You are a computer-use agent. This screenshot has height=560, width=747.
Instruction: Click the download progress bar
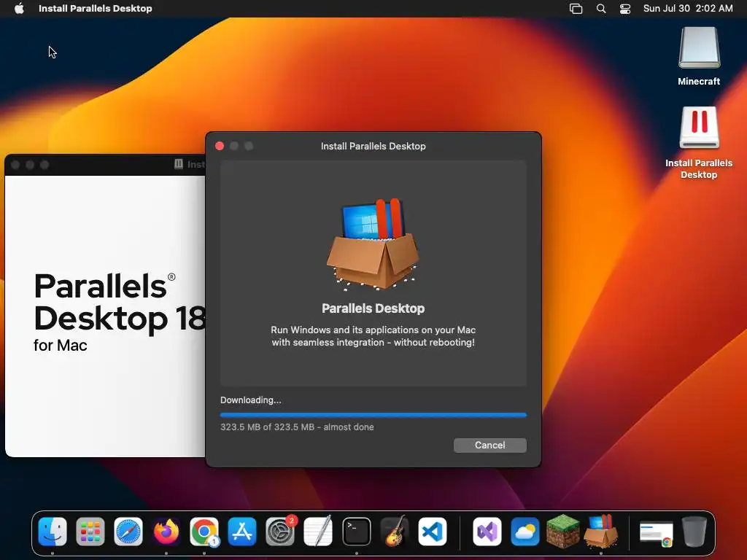373,415
